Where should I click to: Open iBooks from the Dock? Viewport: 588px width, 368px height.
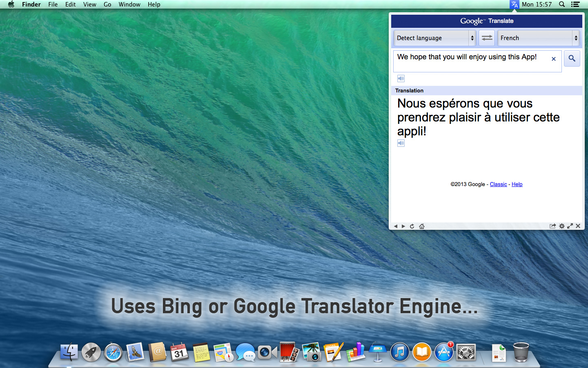[x=422, y=352]
